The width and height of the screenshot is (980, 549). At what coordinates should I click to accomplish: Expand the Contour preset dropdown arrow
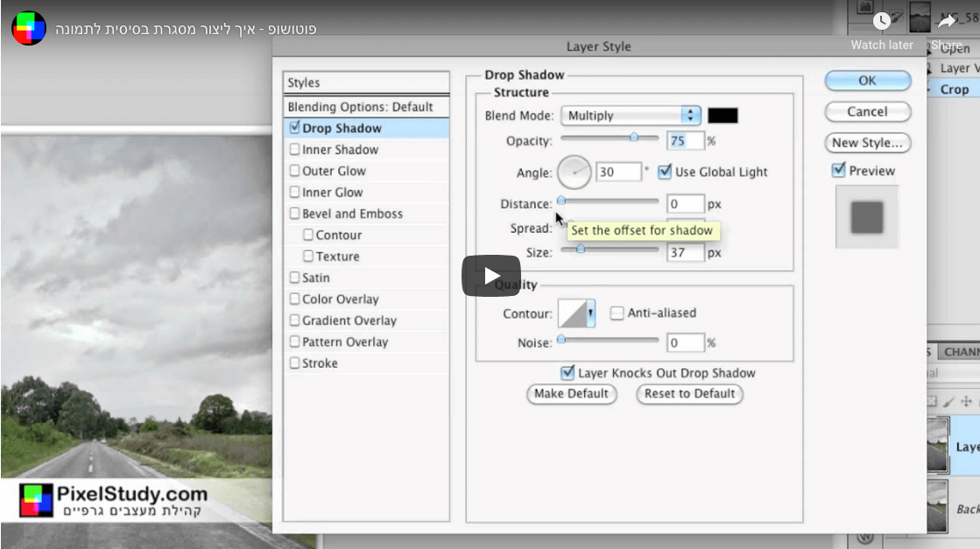coord(591,313)
